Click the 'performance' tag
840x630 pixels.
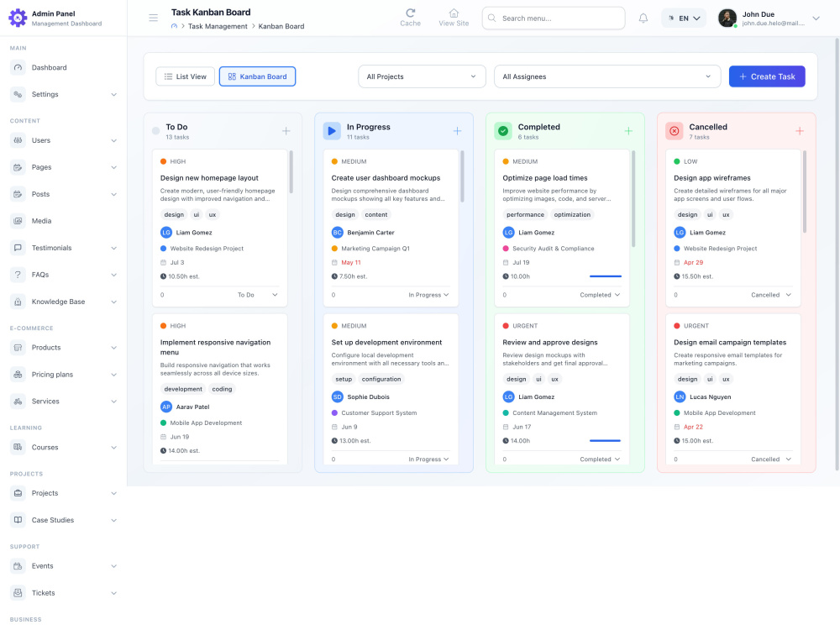(x=525, y=215)
